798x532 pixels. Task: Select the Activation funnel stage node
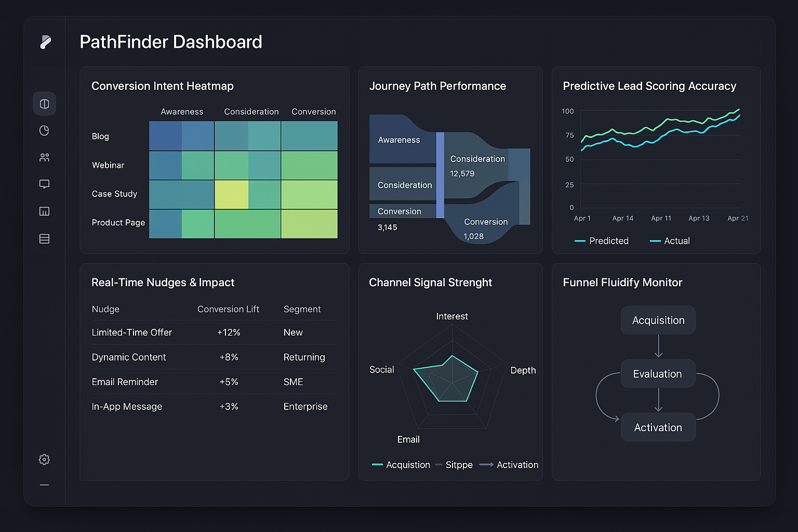pyautogui.click(x=658, y=428)
